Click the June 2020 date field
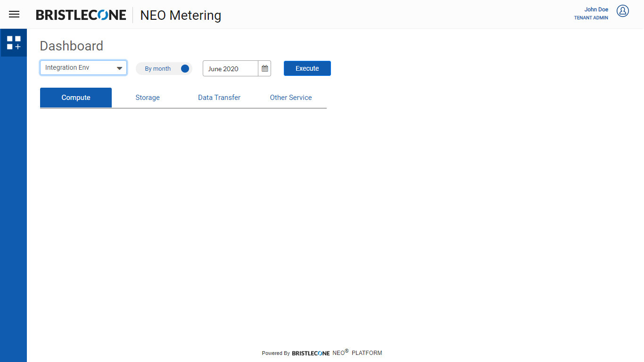This screenshot has width=644, height=362. click(231, 68)
